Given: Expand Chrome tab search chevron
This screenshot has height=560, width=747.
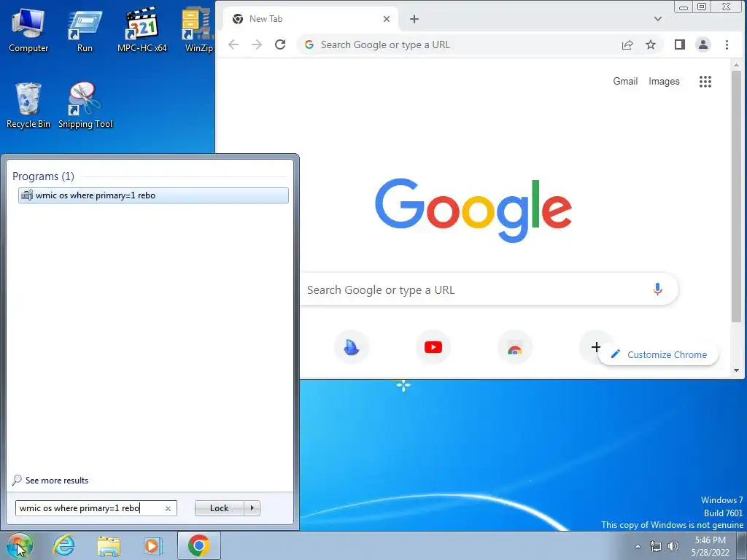Looking at the screenshot, I should tap(658, 19).
